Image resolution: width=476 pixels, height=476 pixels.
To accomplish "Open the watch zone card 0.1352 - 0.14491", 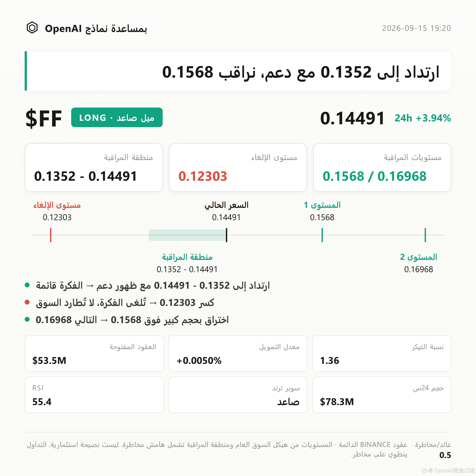I will (94, 167).
